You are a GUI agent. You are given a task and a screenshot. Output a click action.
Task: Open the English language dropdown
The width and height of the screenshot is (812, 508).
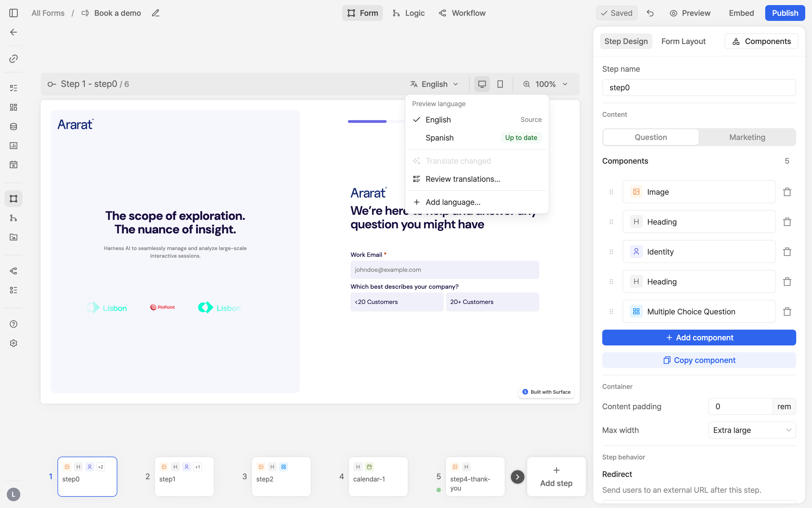click(x=434, y=84)
